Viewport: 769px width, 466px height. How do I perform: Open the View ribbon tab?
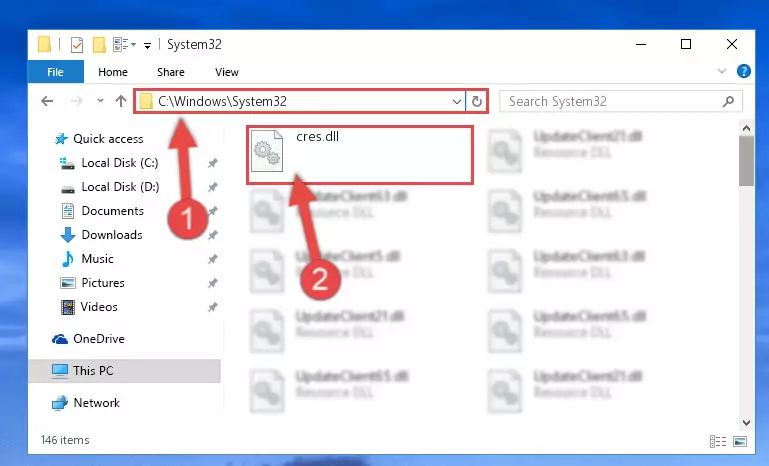(x=227, y=72)
